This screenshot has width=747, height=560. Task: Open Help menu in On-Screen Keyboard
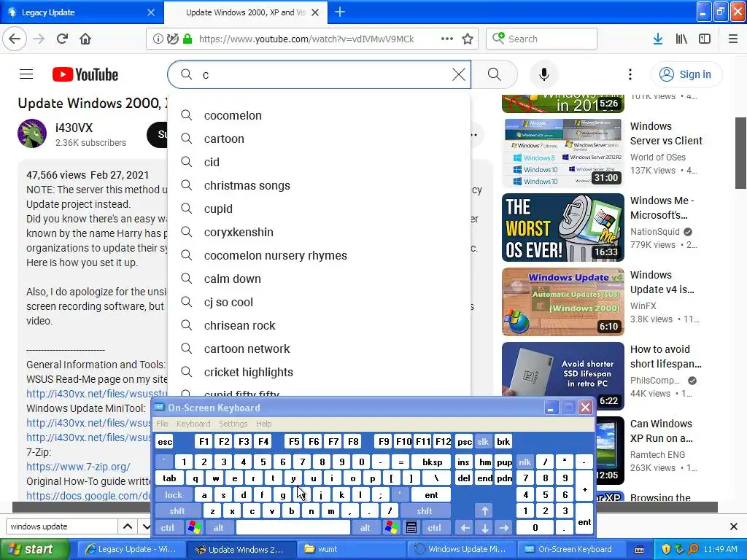tap(263, 424)
